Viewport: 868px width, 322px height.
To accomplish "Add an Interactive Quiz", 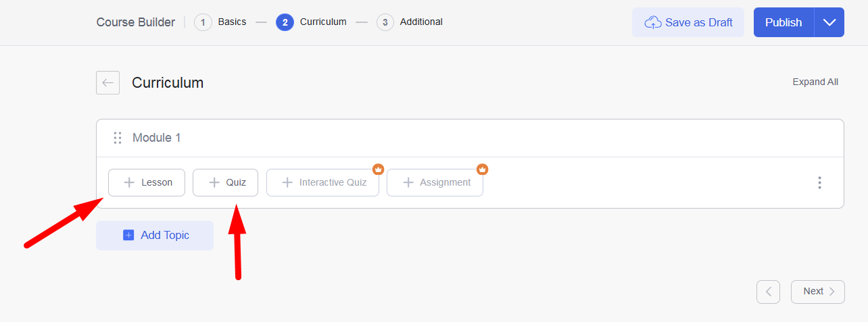I will click(x=322, y=182).
